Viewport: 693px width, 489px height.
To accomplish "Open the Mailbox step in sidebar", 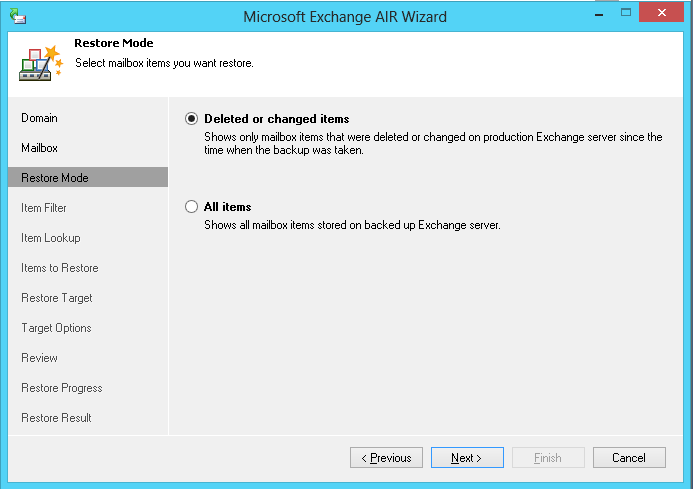I will tap(39, 148).
